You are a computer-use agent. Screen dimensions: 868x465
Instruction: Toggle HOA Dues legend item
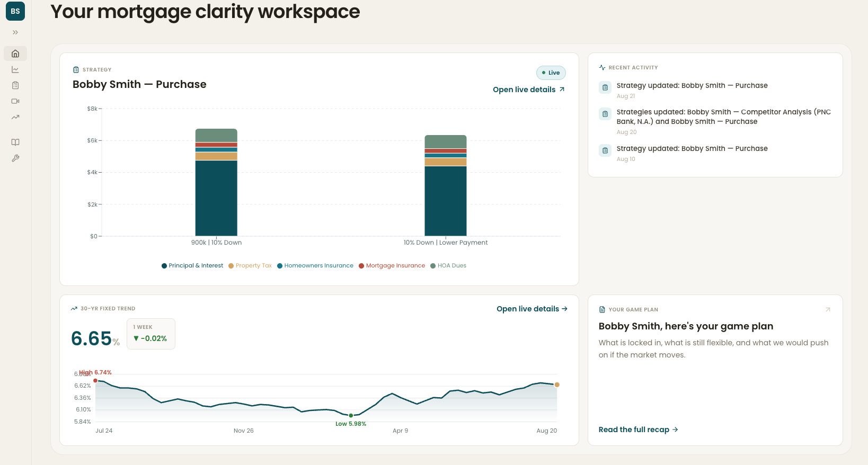pyautogui.click(x=448, y=266)
